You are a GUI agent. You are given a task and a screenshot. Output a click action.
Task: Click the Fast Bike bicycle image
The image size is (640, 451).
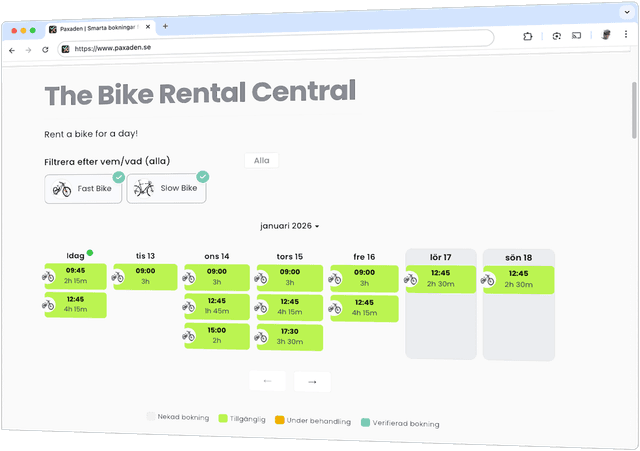tap(62, 189)
